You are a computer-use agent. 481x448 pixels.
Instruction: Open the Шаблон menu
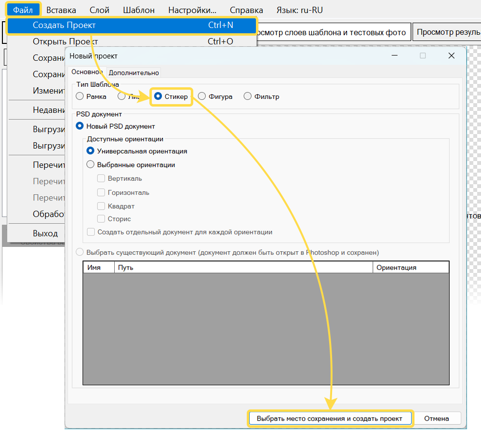[139, 10]
